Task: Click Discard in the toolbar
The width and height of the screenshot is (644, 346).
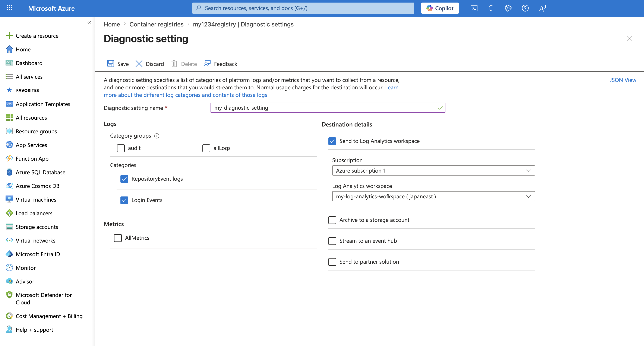Action: coord(149,64)
